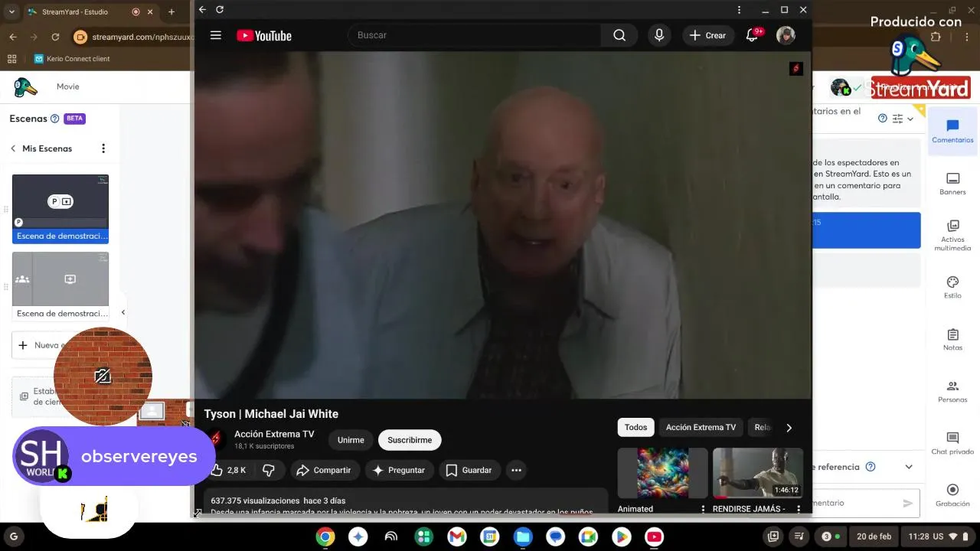This screenshot has height=551, width=980.
Task: Reload the YouTube window
Action: [x=220, y=9]
